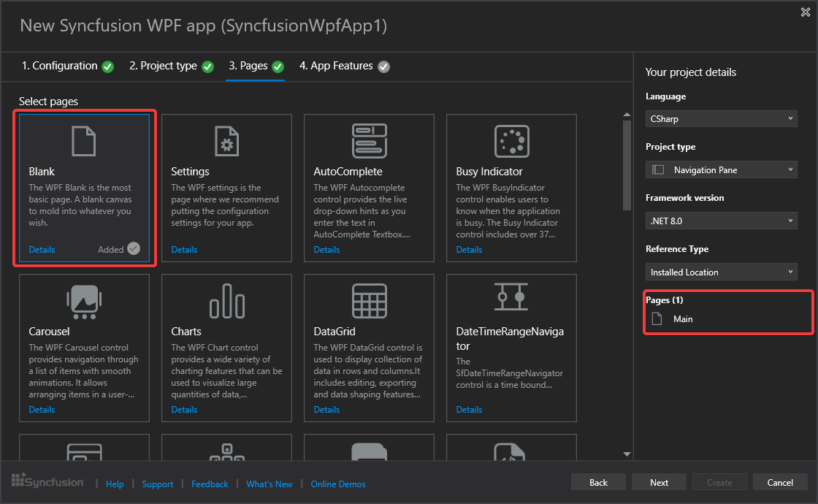Click the Settings page gear icon

click(x=226, y=141)
